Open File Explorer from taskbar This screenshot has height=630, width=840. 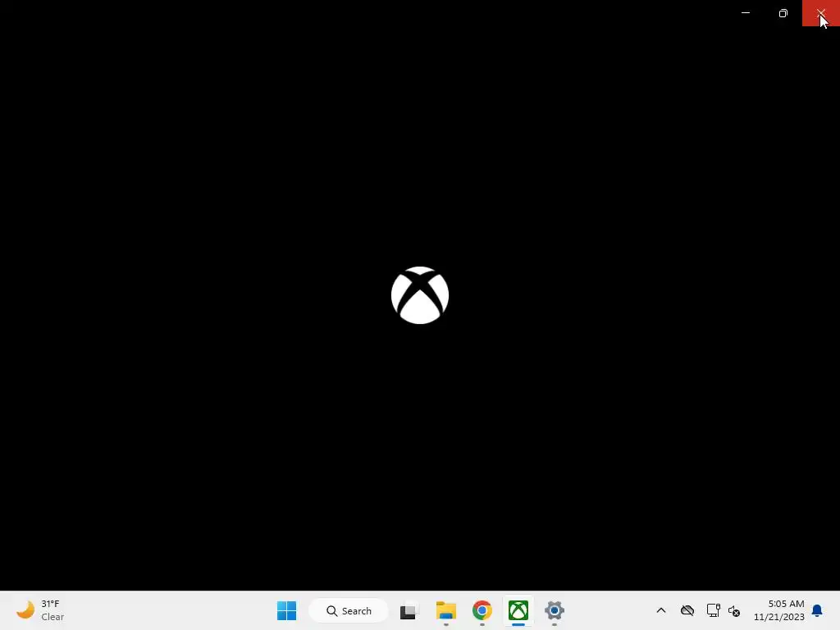[x=445, y=610]
